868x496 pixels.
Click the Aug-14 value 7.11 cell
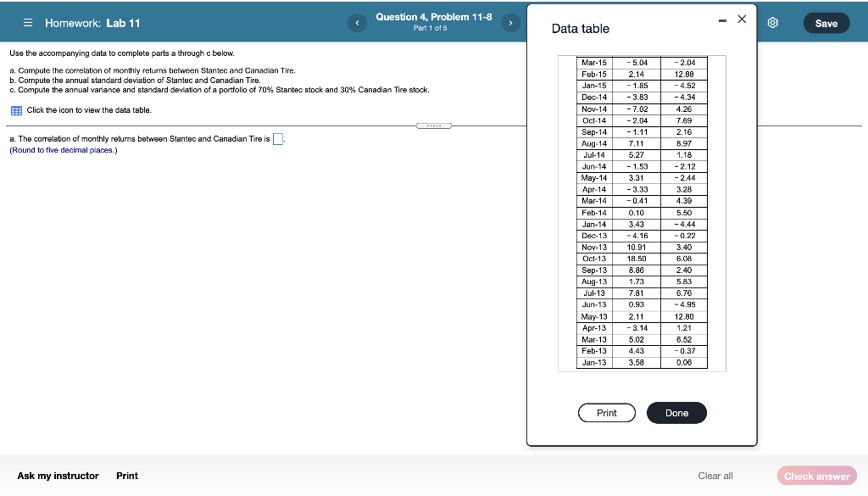636,143
